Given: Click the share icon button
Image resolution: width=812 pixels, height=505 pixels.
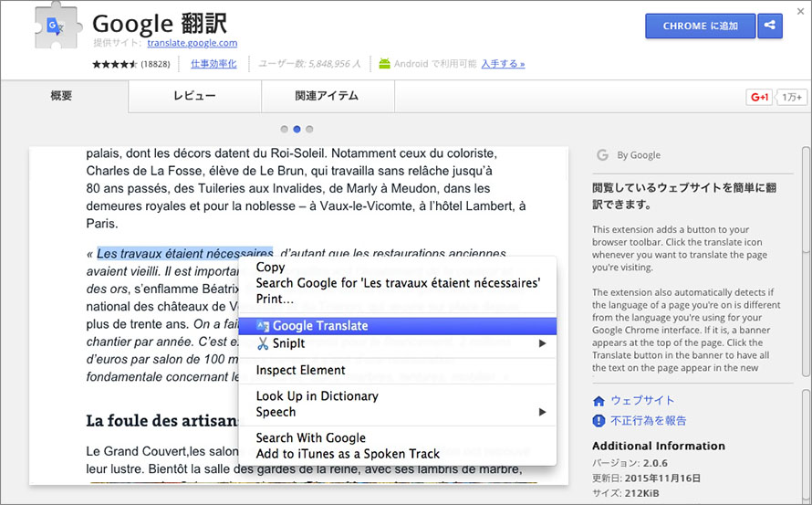Looking at the screenshot, I should 770,26.
